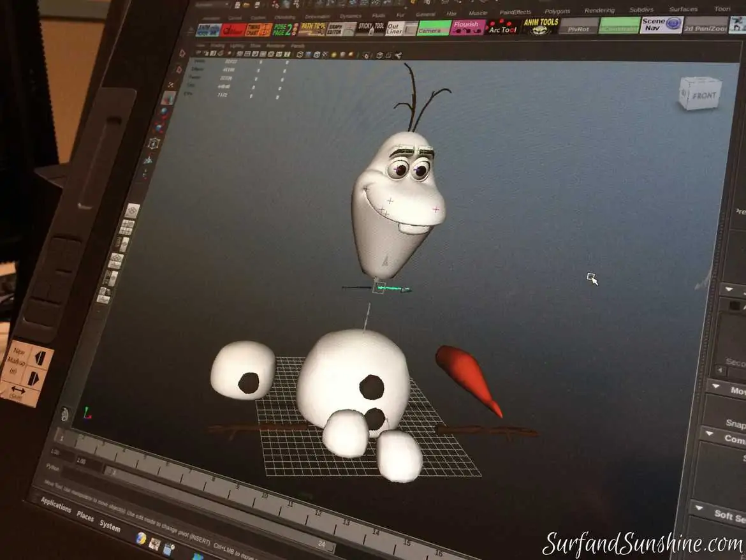Screen dimensions: 746x560
Task: Open the Scene Nav shelf tool
Action: coord(662,24)
